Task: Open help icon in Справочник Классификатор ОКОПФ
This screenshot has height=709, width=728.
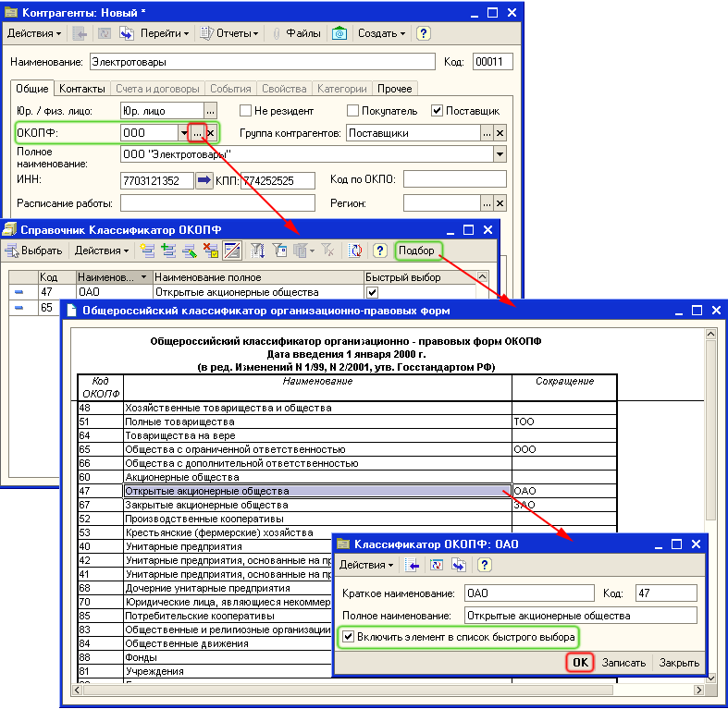Action: (380, 251)
